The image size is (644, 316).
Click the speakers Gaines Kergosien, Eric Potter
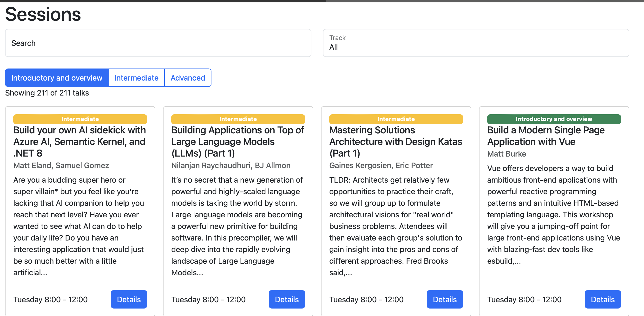pos(381,165)
